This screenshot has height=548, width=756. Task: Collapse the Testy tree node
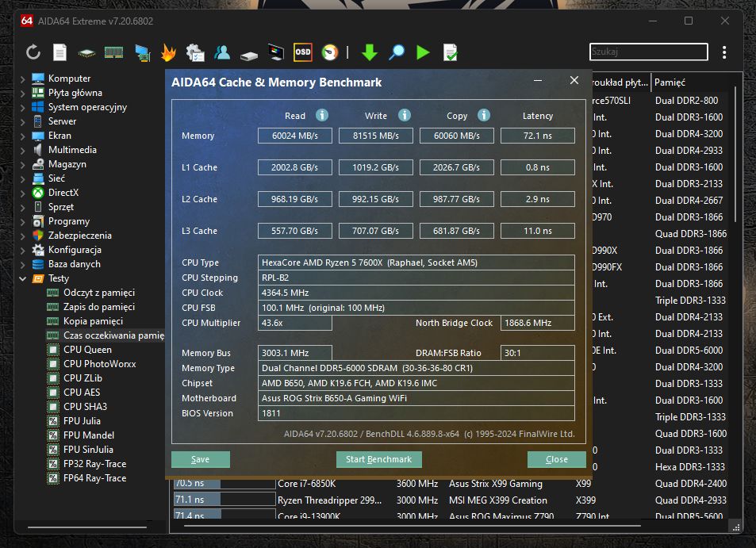[x=22, y=278]
